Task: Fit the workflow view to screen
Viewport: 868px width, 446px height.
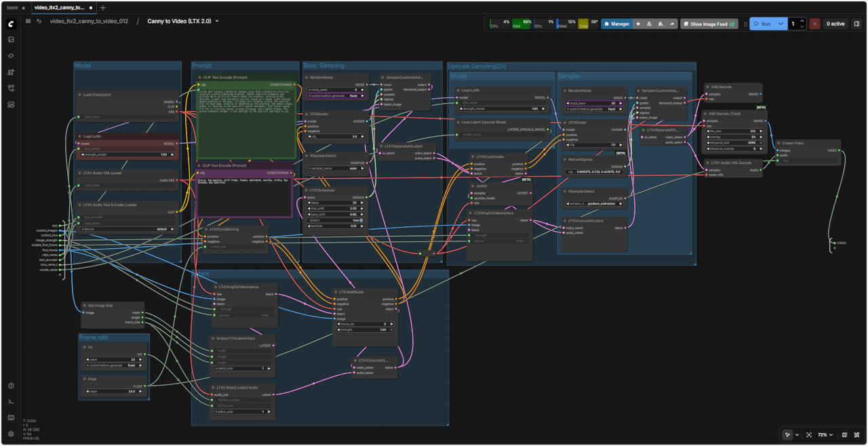Action: pos(809,434)
